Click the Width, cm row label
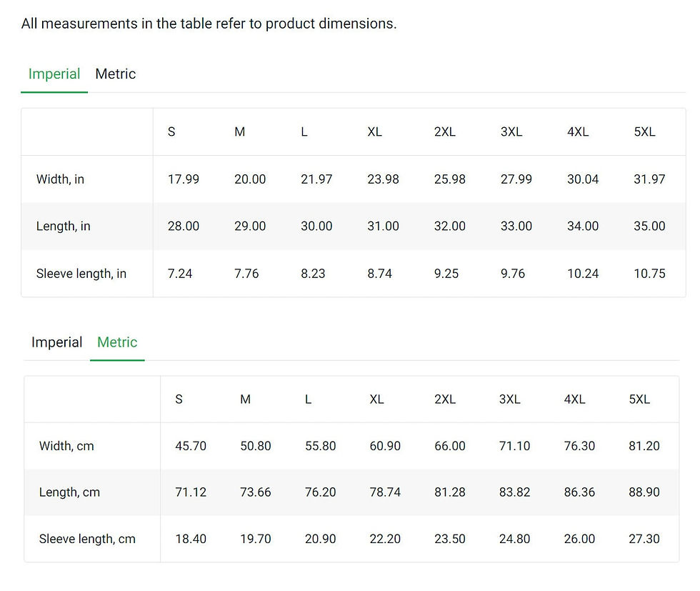The image size is (700, 591). (66, 446)
